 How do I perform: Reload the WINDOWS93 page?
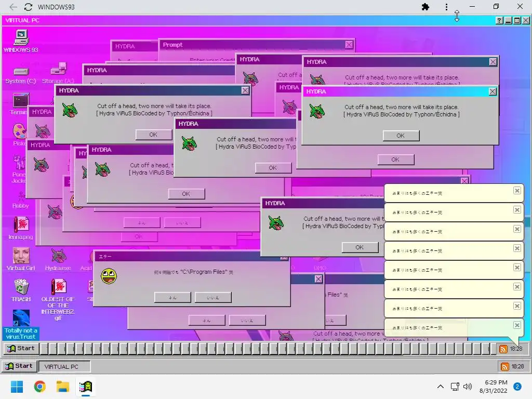pos(28,7)
